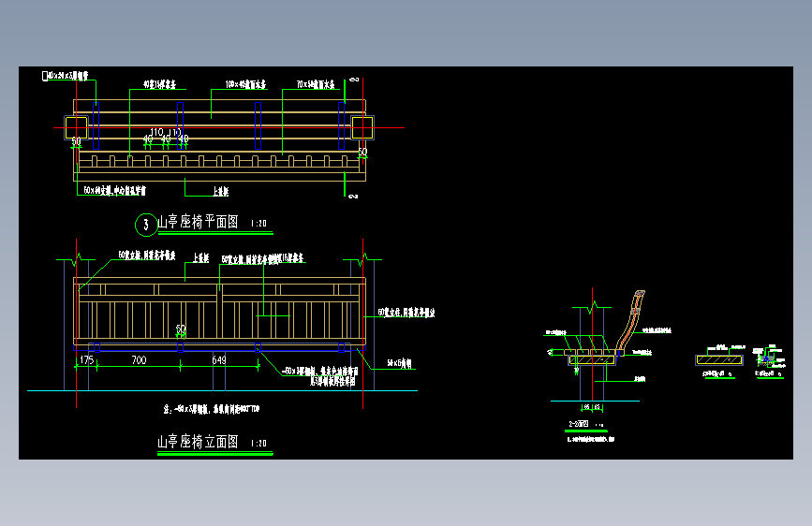Viewport: 812px width, 526px height.
Task: Click the 上垂板 label below the plan view
Action: pyautogui.click(x=221, y=192)
